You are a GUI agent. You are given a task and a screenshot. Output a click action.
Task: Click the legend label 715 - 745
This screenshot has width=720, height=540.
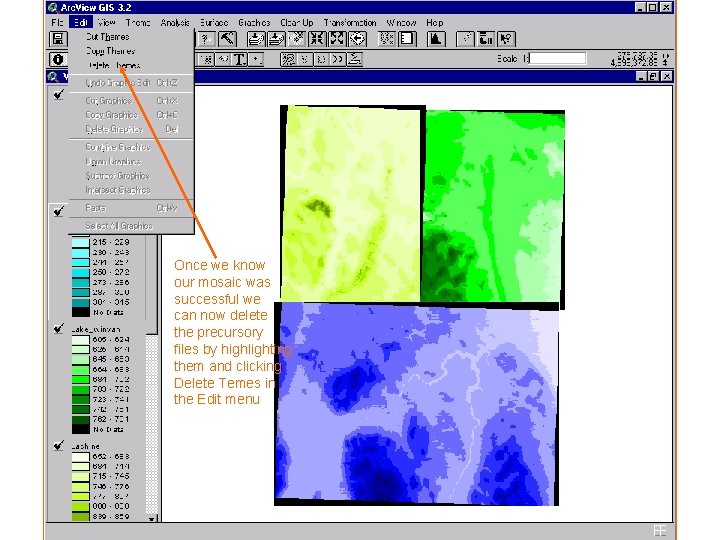[x=111, y=476]
